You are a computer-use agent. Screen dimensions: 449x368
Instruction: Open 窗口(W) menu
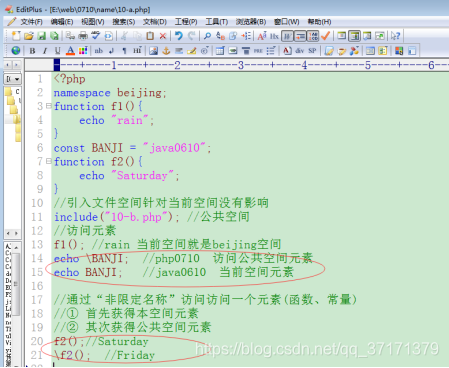click(x=287, y=22)
